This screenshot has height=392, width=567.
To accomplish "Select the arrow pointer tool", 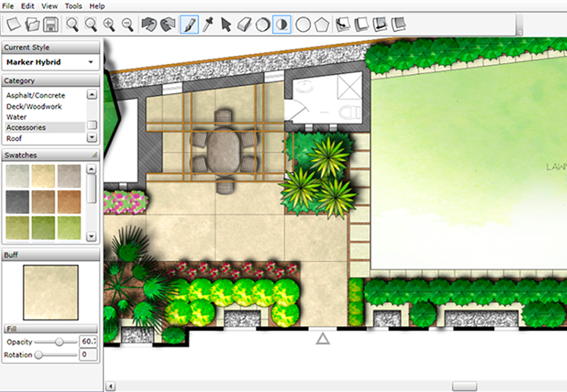I will (226, 25).
